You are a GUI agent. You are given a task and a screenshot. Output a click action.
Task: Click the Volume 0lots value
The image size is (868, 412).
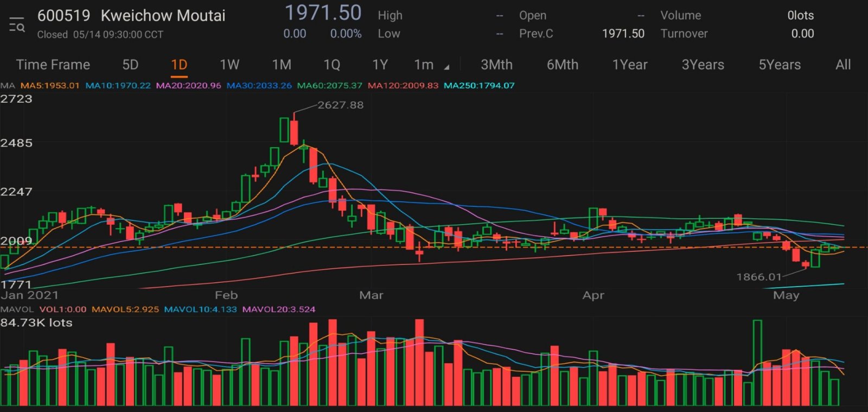[x=801, y=16]
